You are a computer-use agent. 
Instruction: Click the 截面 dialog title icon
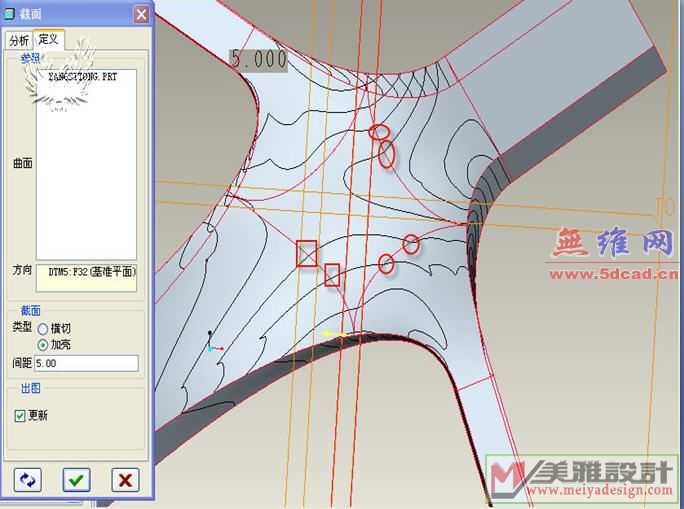9,14
